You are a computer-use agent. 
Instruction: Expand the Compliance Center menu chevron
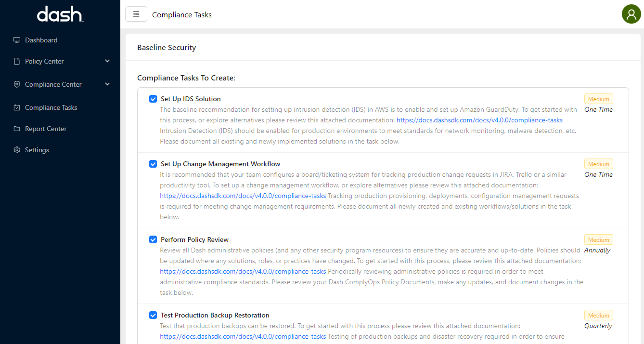pyautogui.click(x=107, y=84)
